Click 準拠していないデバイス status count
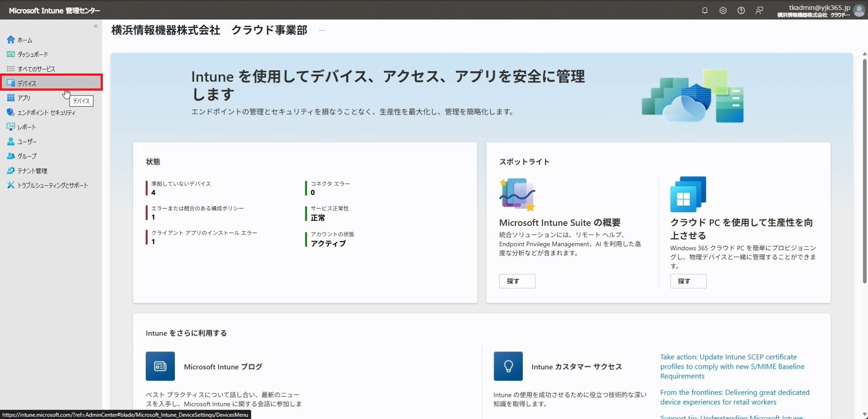 pos(154,192)
